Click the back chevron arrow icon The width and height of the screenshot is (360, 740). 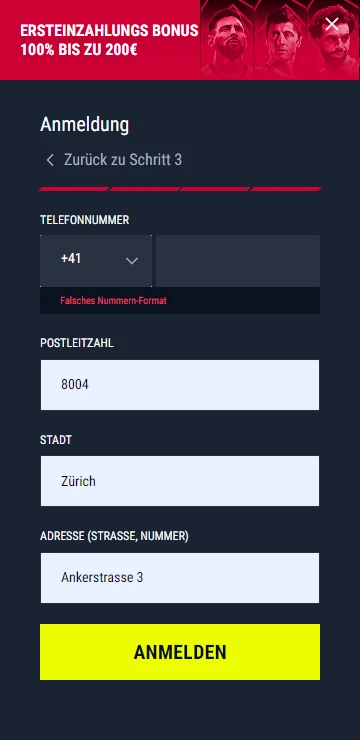50,160
